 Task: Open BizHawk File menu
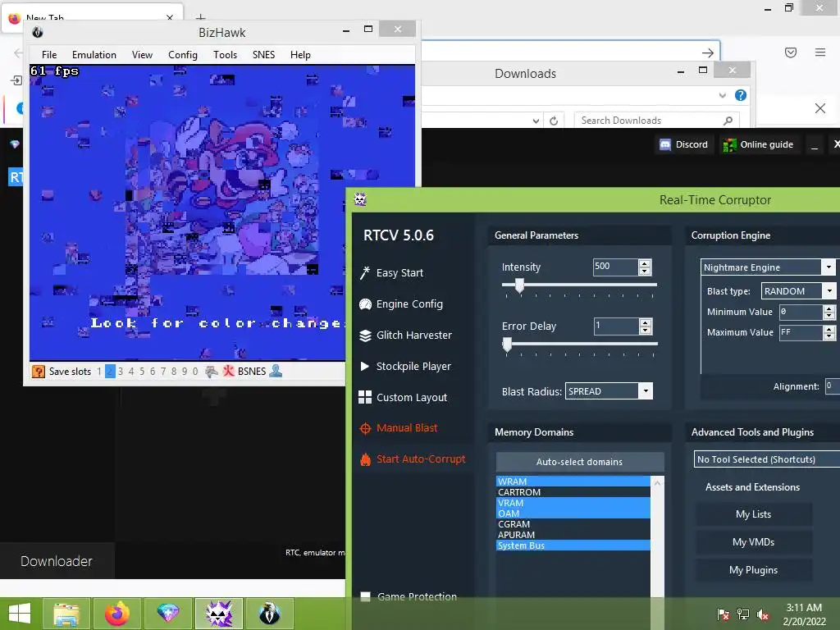pos(49,55)
